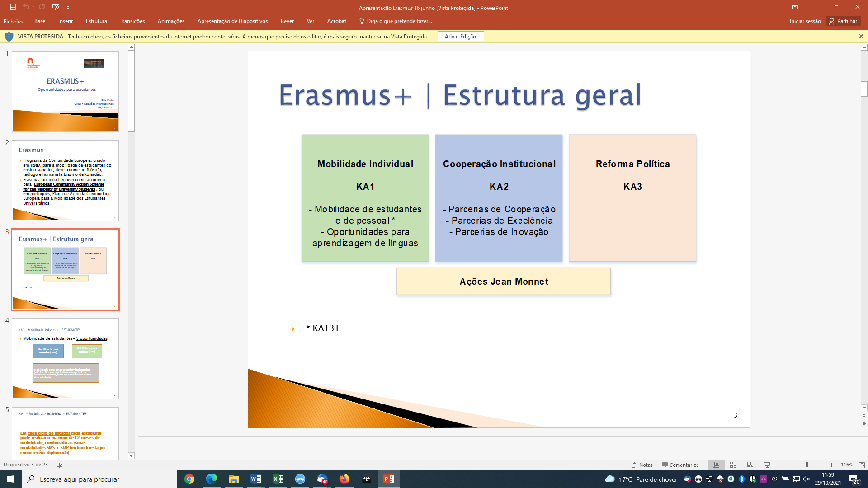Switch to Reading view icon

tap(750, 465)
